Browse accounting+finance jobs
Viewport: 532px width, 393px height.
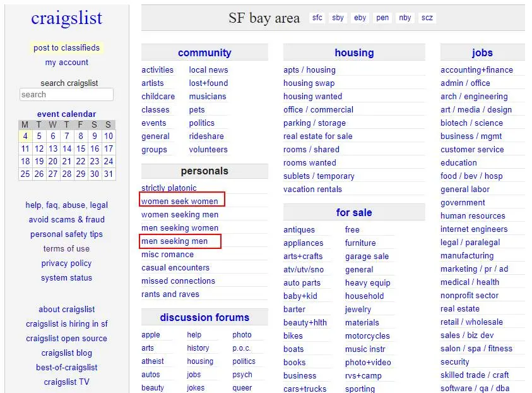click(x=476, y=70)
